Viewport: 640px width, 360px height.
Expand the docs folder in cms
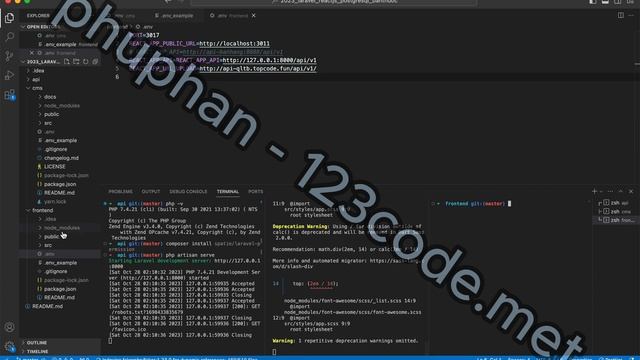[x=50, y=97]
